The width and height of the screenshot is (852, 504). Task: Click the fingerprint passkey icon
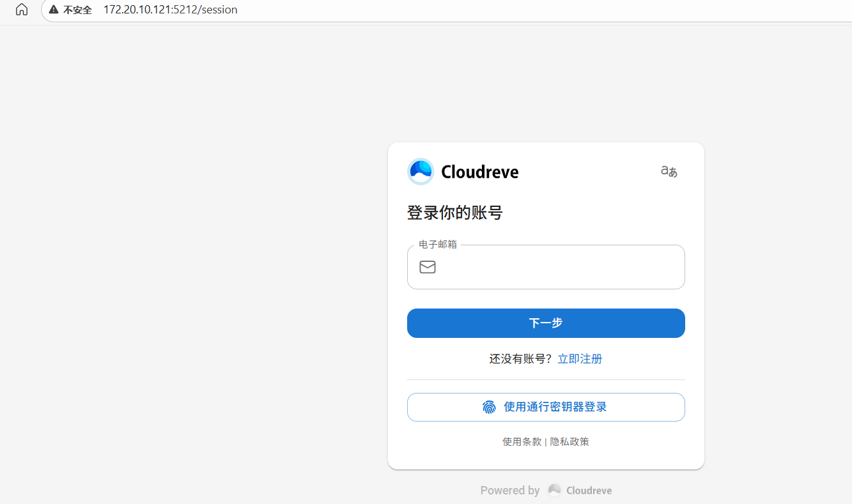(x=490, y=407)
